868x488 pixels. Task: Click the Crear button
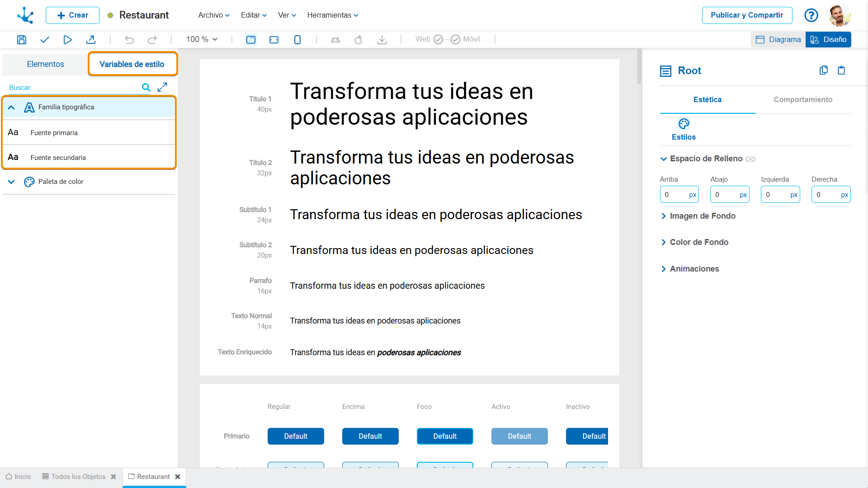(x=72, y=15)
